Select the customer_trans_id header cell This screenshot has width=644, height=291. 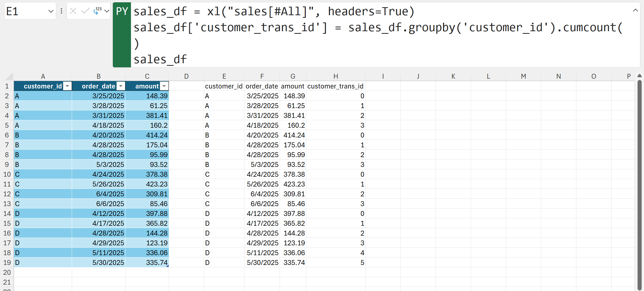click(x=335, y=86)
